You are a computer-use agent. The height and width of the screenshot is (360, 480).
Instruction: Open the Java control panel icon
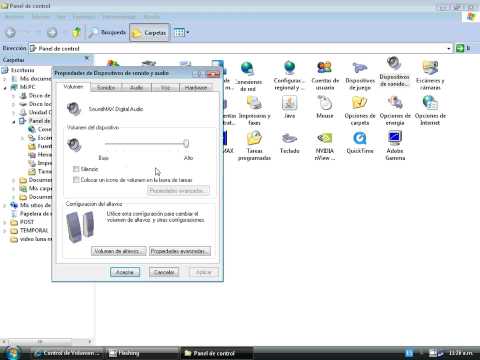(289, 107)
